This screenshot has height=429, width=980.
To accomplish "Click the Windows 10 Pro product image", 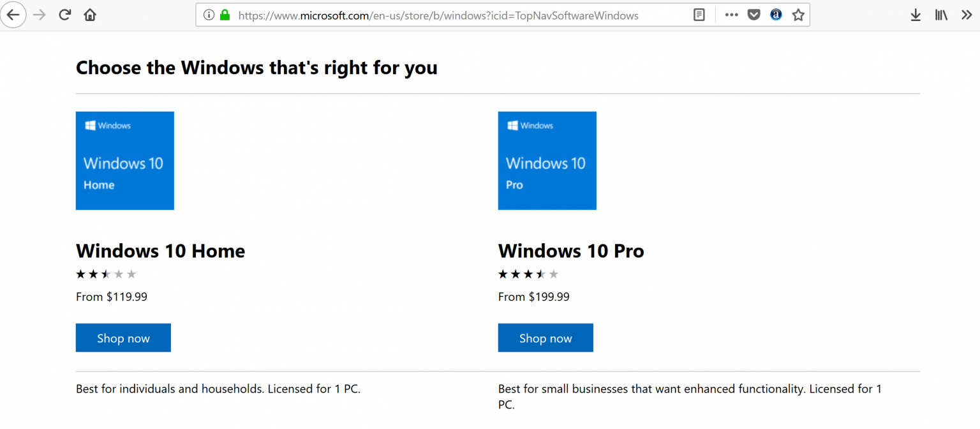I will [x=547, y=161].
